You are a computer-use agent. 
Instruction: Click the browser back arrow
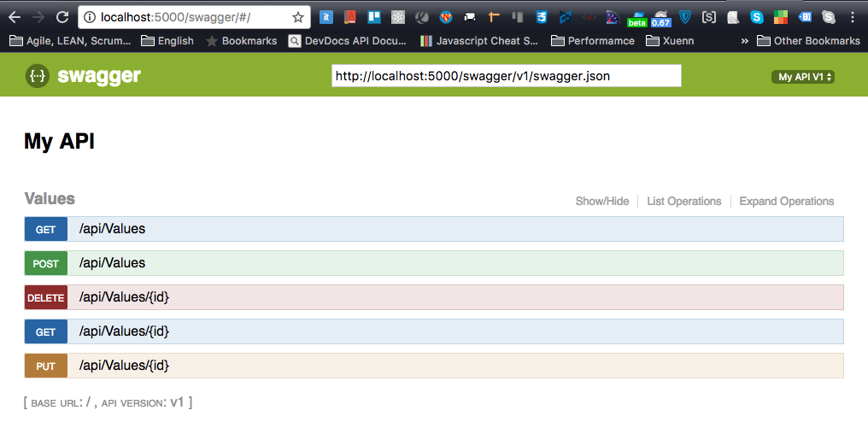point(15,17)
